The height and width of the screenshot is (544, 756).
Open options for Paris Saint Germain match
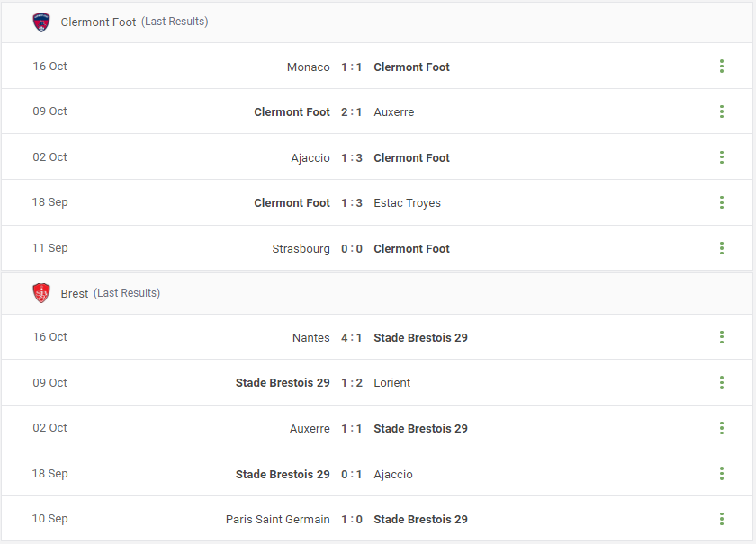pyautogui.click(x=721, y=519)
